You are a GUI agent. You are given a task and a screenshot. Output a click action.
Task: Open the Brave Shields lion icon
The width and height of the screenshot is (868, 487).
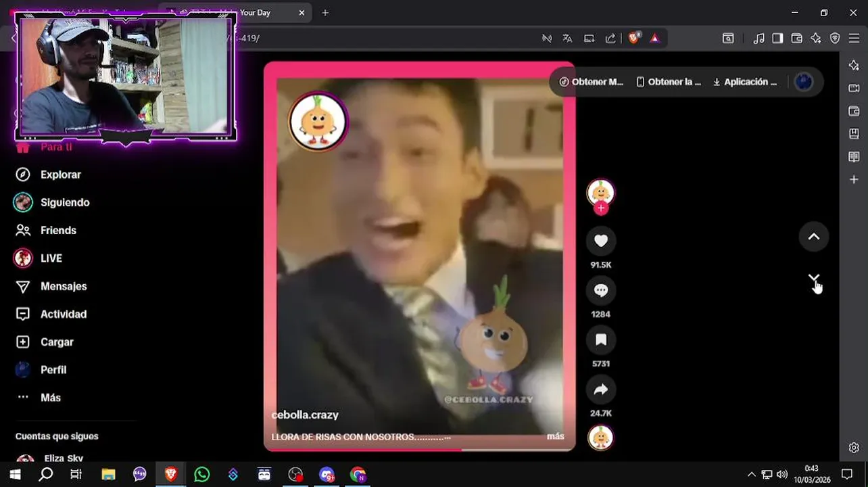coord(633,39)
